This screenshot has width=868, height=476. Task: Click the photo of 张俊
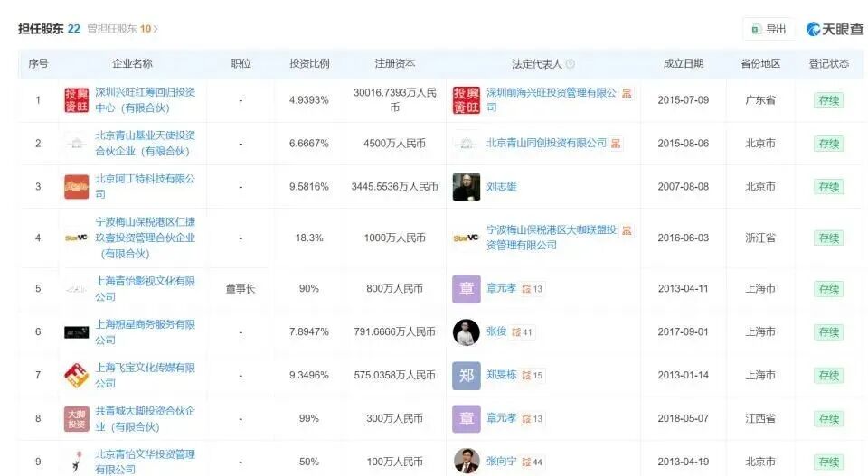[467, 332]
